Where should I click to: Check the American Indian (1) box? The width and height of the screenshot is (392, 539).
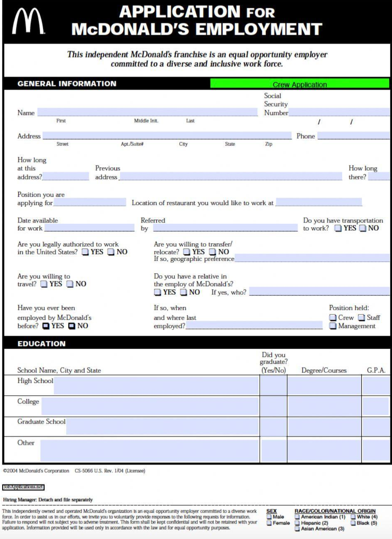point(298,517)
